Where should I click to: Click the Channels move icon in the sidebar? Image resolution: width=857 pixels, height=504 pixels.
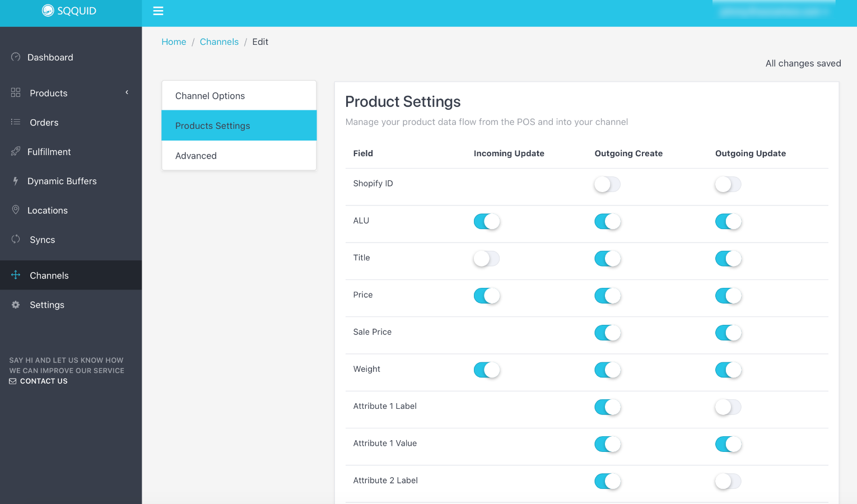point(16,275)
